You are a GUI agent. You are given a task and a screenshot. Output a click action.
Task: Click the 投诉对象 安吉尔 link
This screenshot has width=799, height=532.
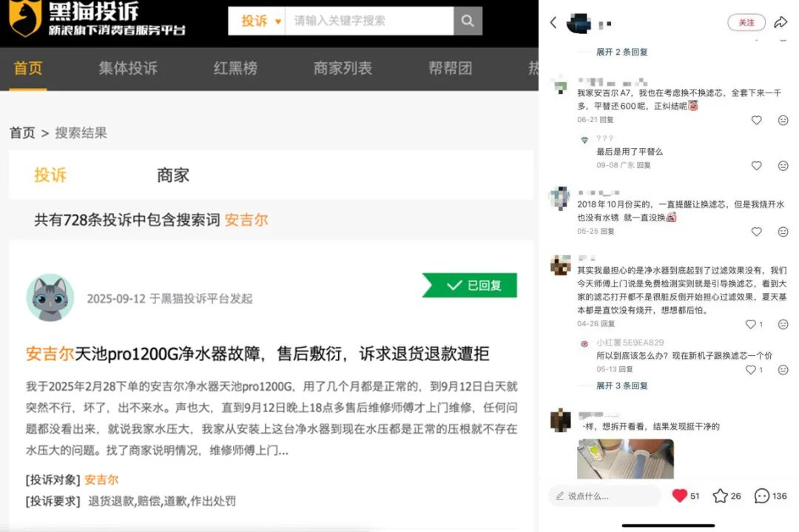click(x=101, y=479)
